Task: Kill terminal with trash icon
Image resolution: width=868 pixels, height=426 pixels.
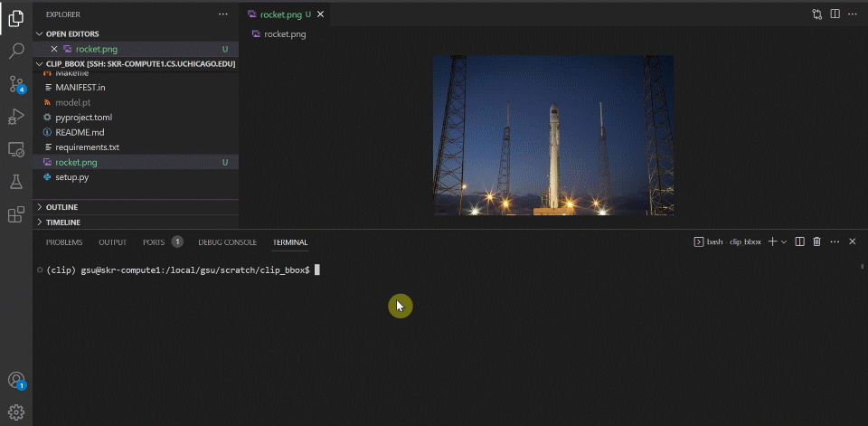Action: (816, 241)
